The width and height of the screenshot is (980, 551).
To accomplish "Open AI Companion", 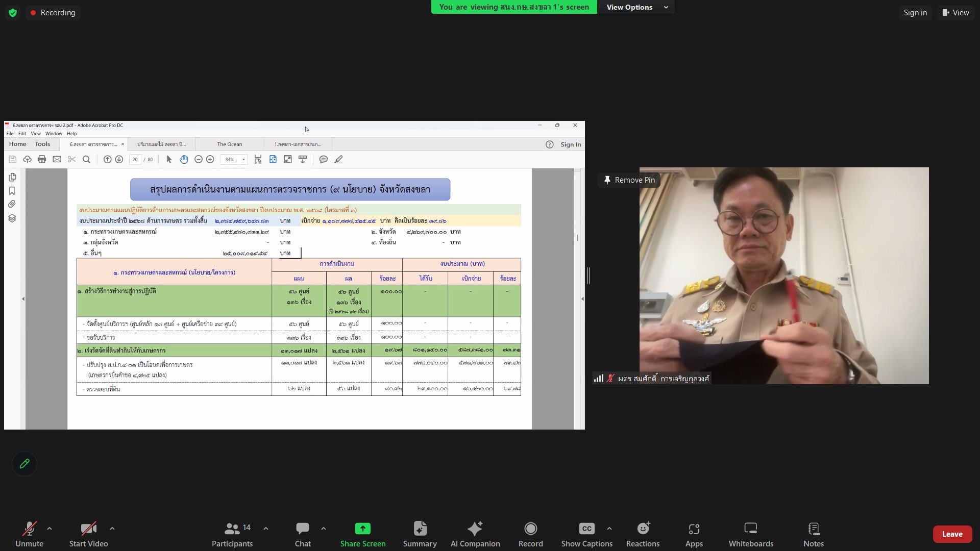I will click(475, 534).
